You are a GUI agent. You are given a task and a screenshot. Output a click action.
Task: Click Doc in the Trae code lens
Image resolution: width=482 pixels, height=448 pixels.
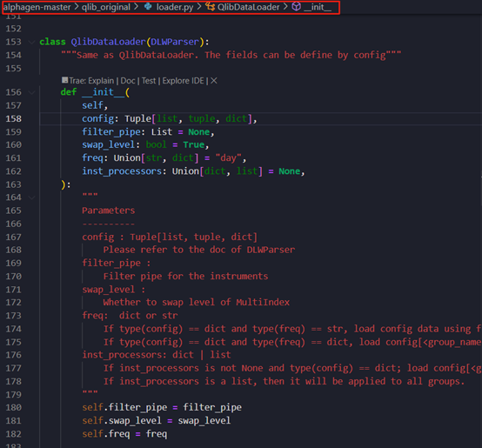pos(128,81)
